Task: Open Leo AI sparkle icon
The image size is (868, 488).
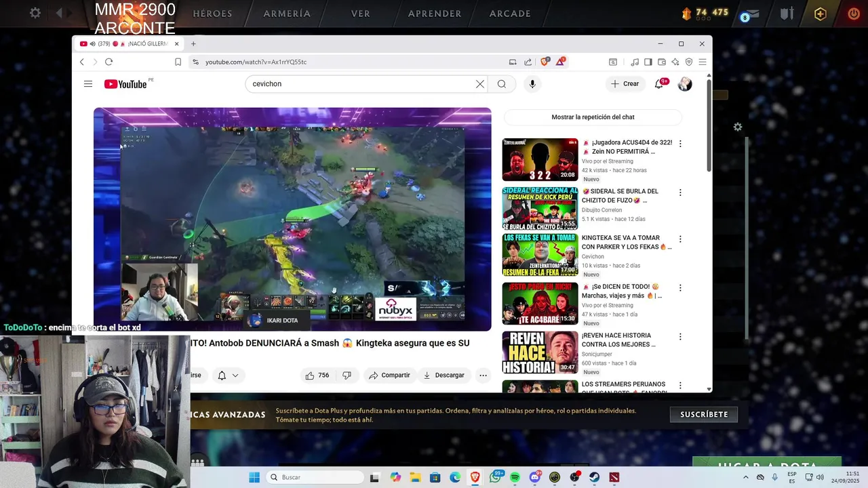Action: point(675,62)
